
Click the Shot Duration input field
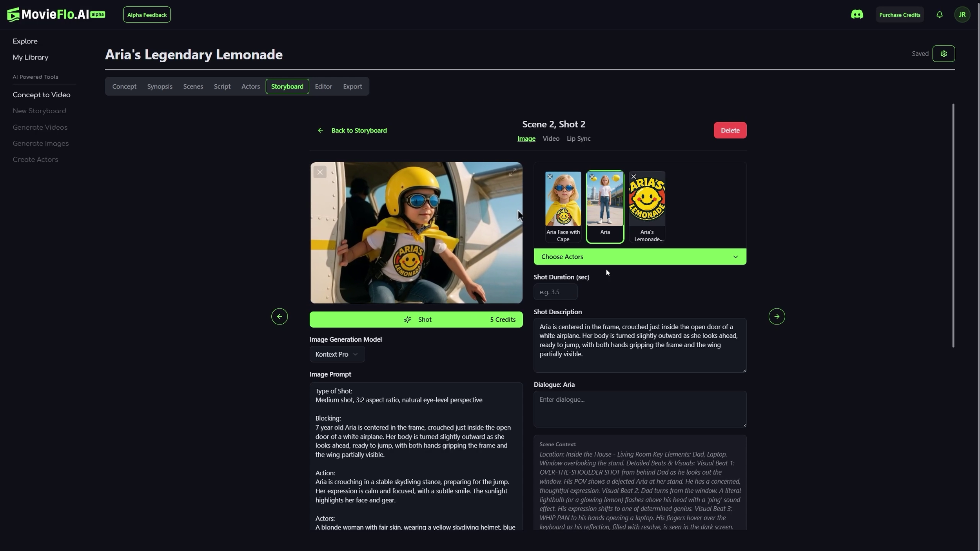coord(555,292)
